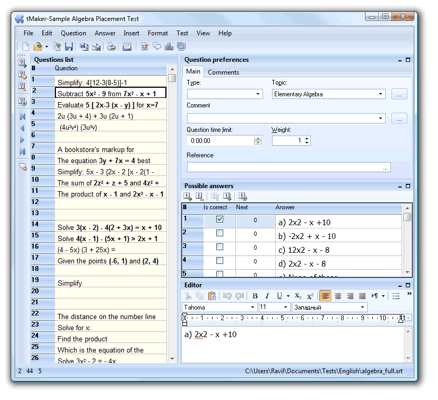The height and width of the screenshot is (400, 438).
Task: Click the bullet list icon in the Editor
Action: pyautogui.click(x=396, y=296)
